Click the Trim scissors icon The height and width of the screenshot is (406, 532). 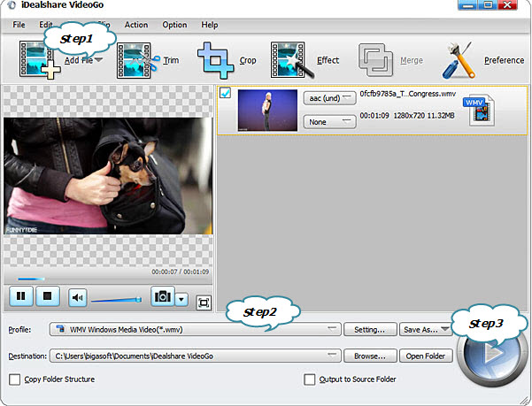(x=138, y=60)
